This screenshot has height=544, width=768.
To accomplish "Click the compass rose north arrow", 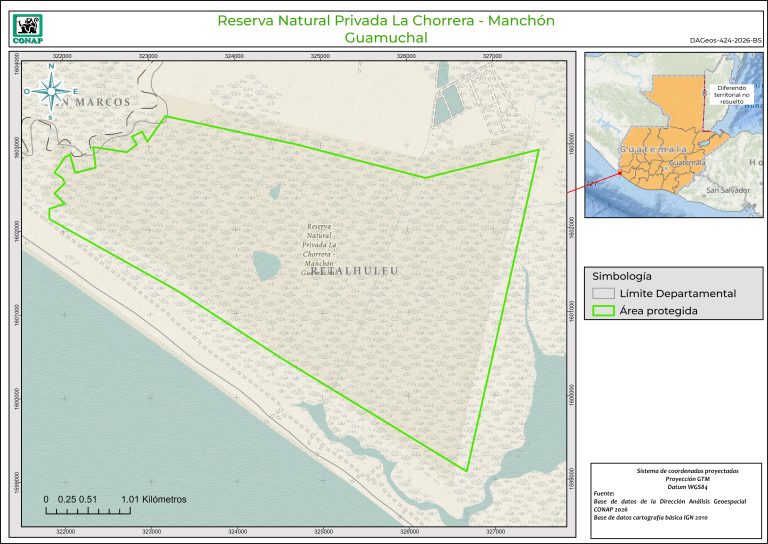I will click(49, 91).
